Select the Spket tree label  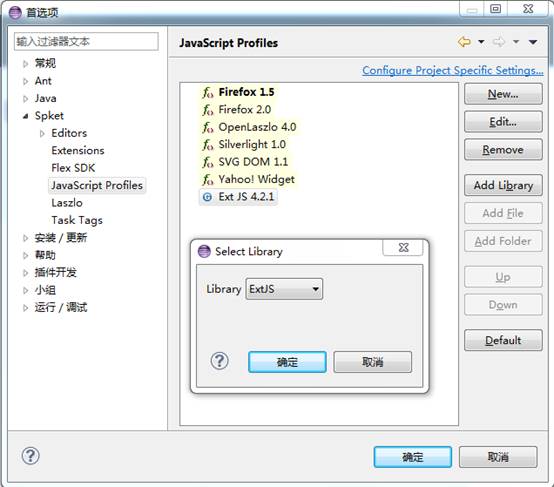[49, 116]
